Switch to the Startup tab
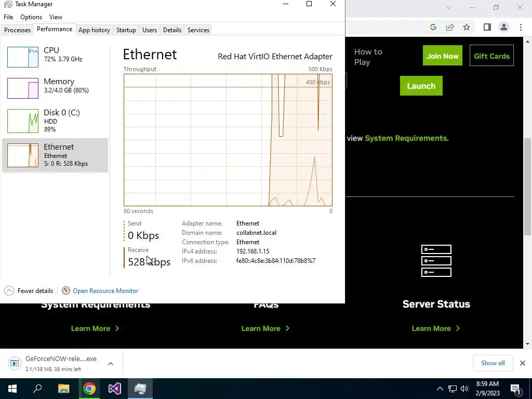The height and width of the screenshot is (399, 532). 126,30
